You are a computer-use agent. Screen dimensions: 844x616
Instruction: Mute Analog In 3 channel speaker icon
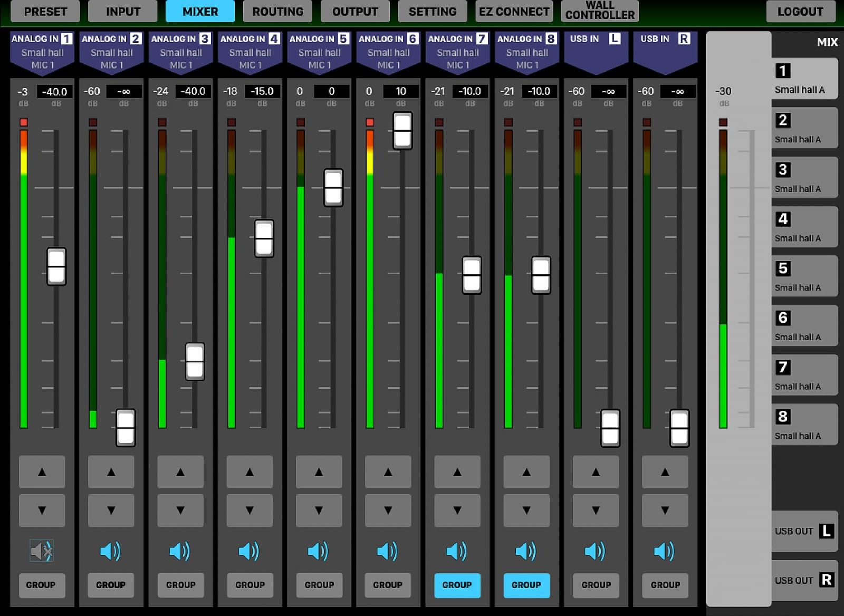(x=180, y=551)
